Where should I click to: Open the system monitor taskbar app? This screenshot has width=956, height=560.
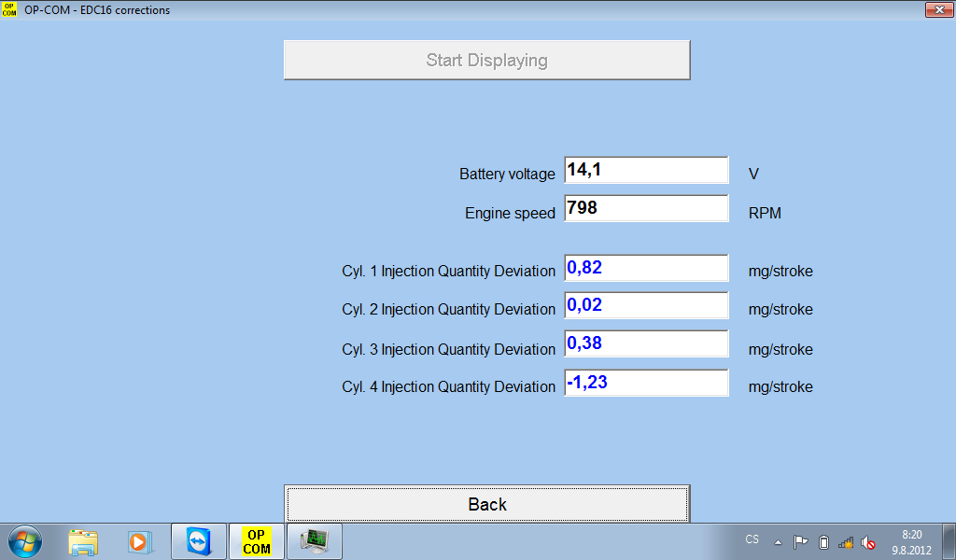coord(315,540)
